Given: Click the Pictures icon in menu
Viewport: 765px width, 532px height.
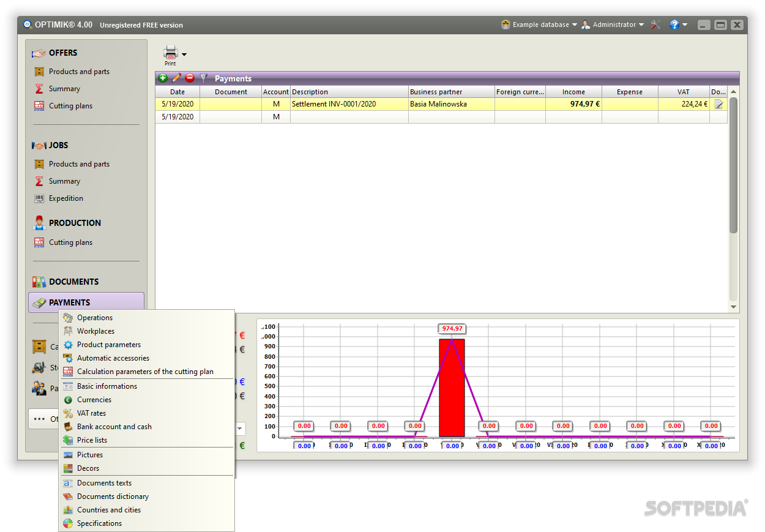Looking at the screenshot, I should tap(68, 455).
